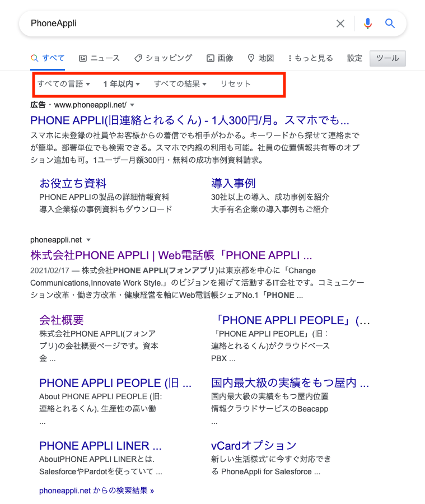The image size is (425, 504).
Task: Click phoneappli.net からの検索結果 » link
Action: tap(96, 491)
